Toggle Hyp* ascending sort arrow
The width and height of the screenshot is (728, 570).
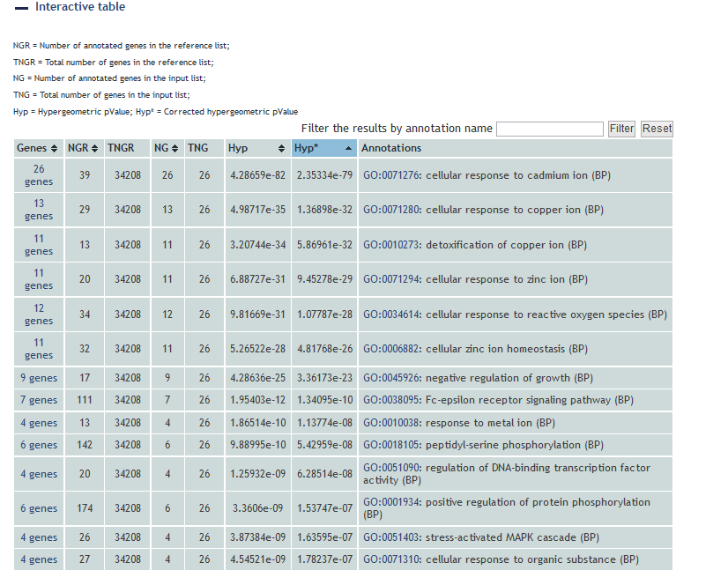click(x=348, y=148)
